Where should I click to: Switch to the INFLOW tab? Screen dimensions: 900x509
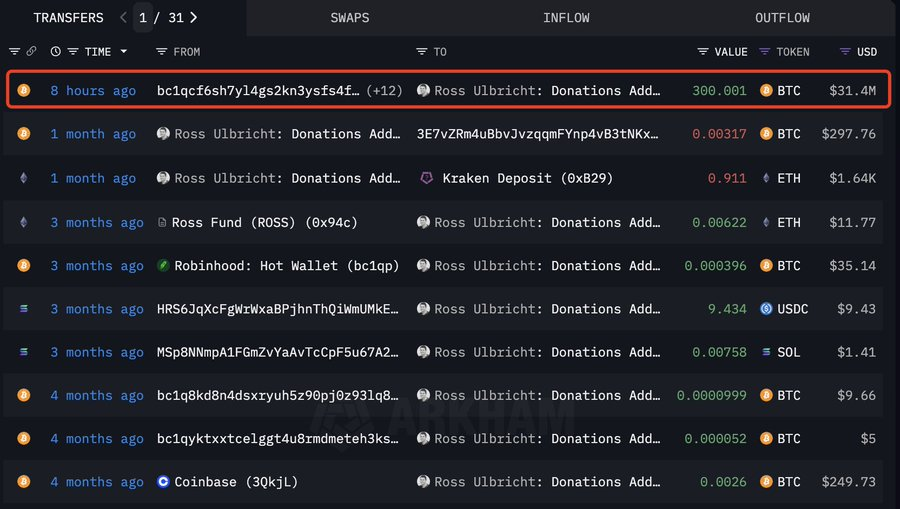(566, 18)
